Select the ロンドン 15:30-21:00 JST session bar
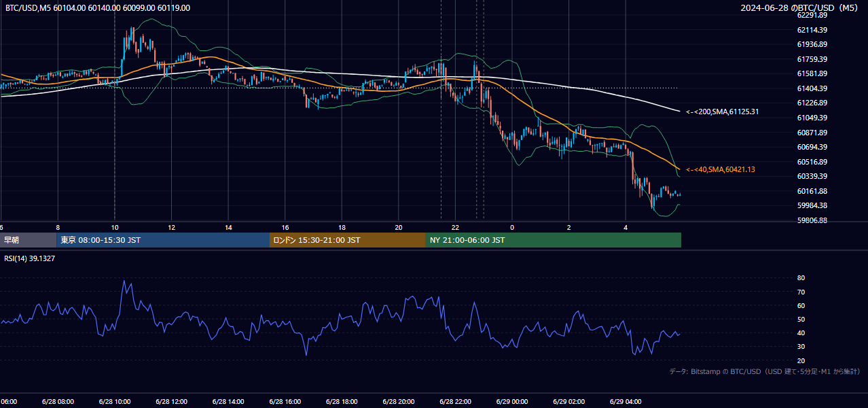Screen dimensions: 868x408 pos(348,240)
